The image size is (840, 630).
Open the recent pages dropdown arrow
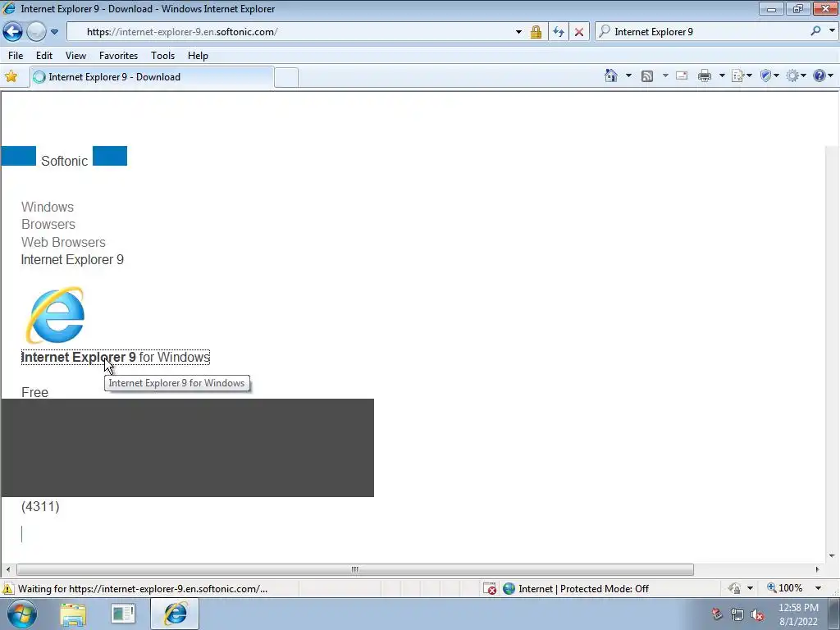(54, 32)
